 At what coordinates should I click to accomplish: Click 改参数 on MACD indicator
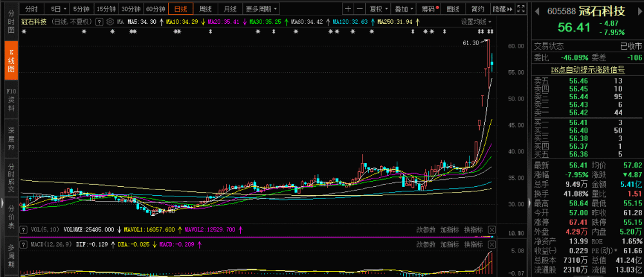point(426,245)
